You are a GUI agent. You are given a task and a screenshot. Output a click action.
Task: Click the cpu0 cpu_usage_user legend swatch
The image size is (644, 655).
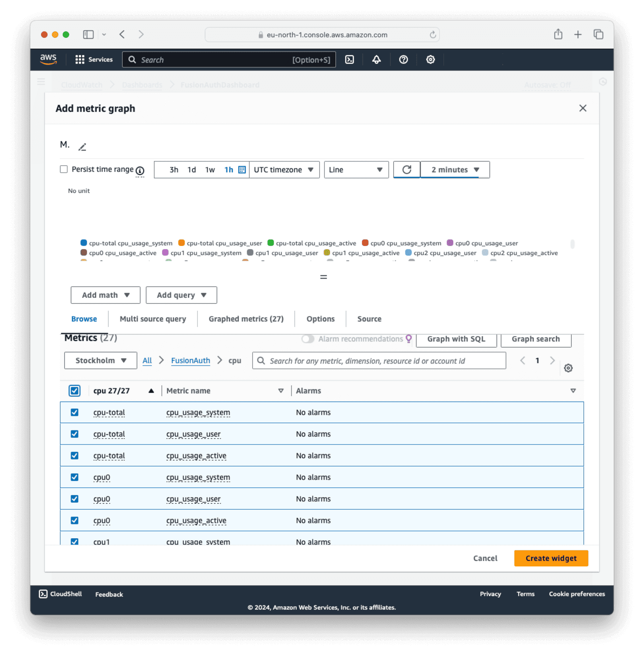450,243
